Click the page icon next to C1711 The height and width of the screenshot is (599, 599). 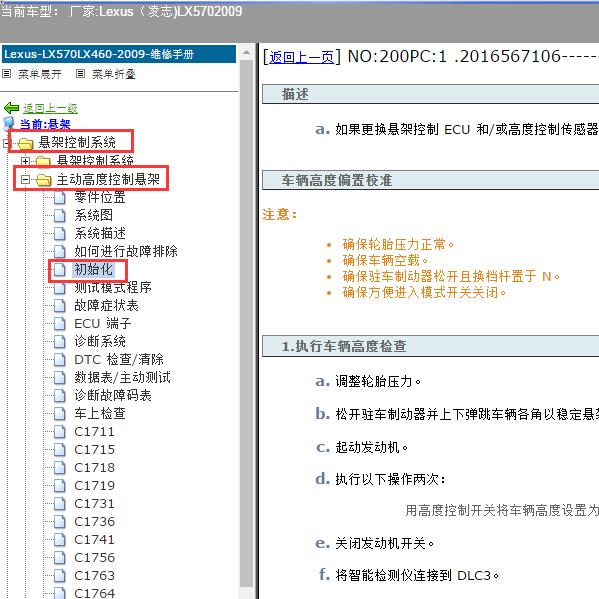pyautogui.click(x=59, y=432)
